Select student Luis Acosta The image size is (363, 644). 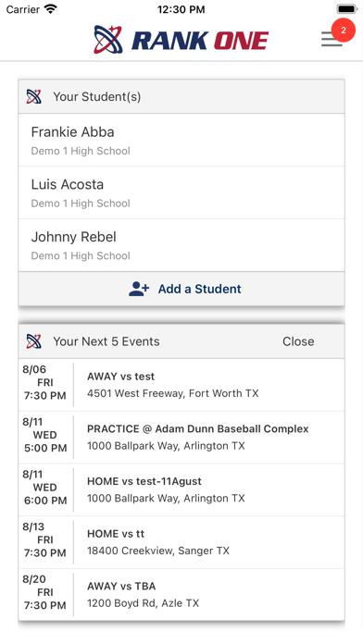tap(181, 192)
